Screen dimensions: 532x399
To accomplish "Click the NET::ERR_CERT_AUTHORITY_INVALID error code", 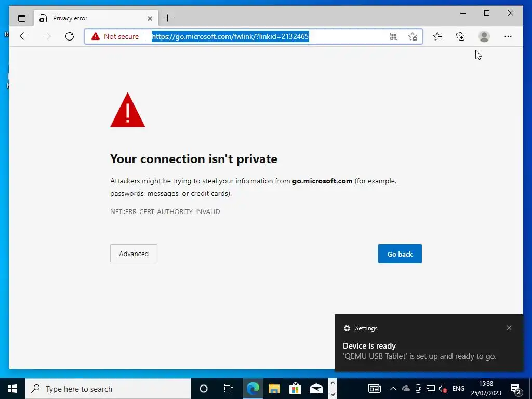I will coord(165,212).
